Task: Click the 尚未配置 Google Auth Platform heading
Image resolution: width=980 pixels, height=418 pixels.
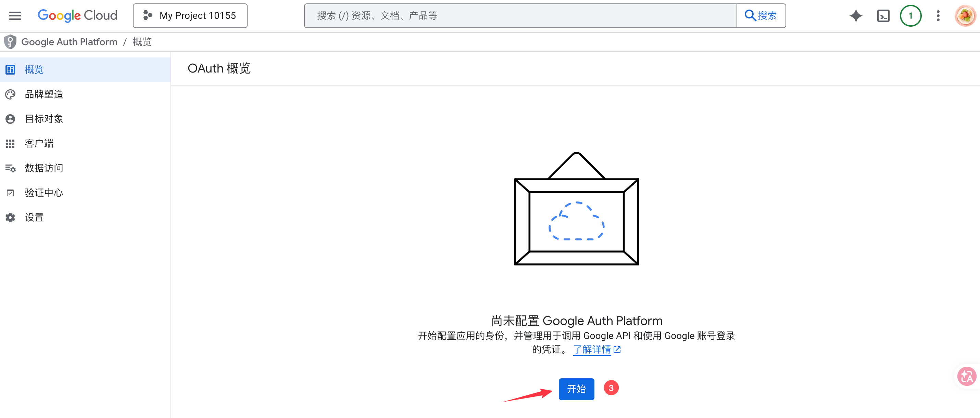Action: 576,321
